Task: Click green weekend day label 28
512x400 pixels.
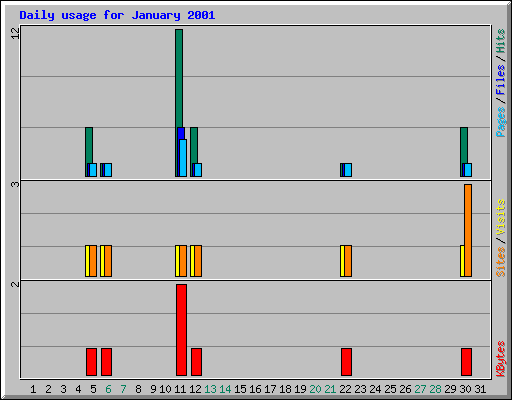Action: coord(435,389)
